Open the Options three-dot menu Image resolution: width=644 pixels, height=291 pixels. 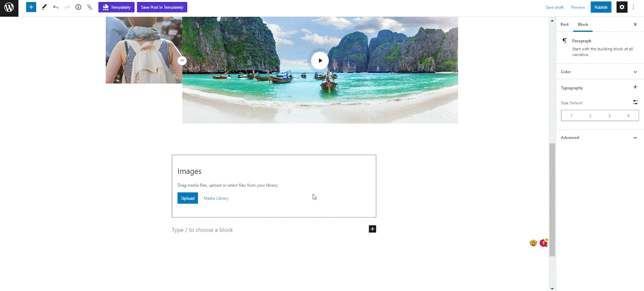coord(634,7)
